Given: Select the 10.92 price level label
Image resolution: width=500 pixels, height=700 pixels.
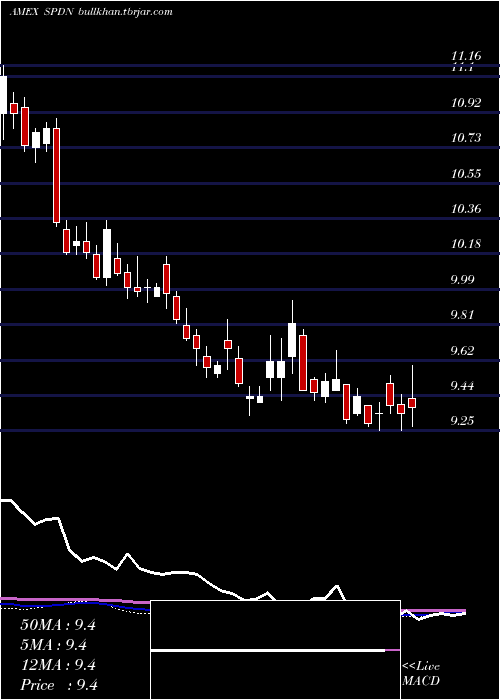Looking at the screenshot, I should pos(466,103).
